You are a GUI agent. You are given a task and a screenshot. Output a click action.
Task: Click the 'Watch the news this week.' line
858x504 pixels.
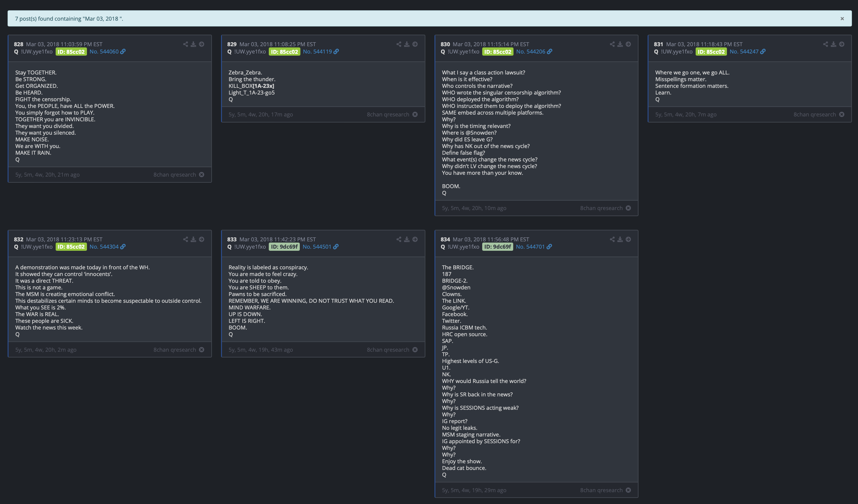pos(49,327)
